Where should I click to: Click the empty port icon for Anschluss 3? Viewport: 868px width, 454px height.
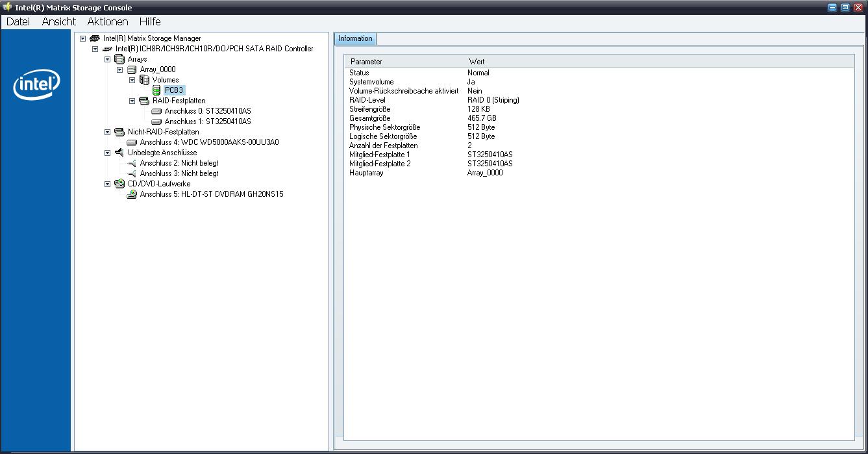(x=132, y=173)
